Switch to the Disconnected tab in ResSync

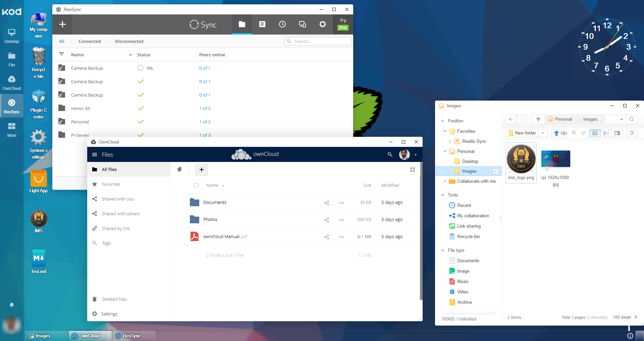[x=129, y=41]
